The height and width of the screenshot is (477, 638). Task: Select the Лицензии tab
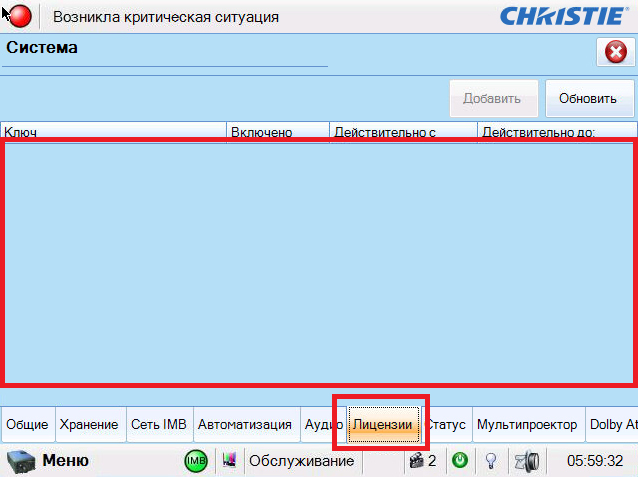point(383,424)
